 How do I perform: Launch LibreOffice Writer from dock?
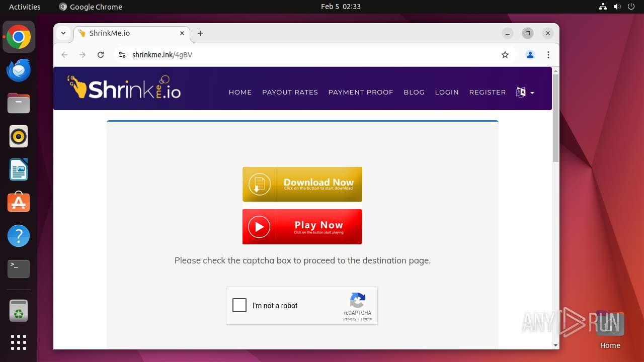click(x=19, y=169)
